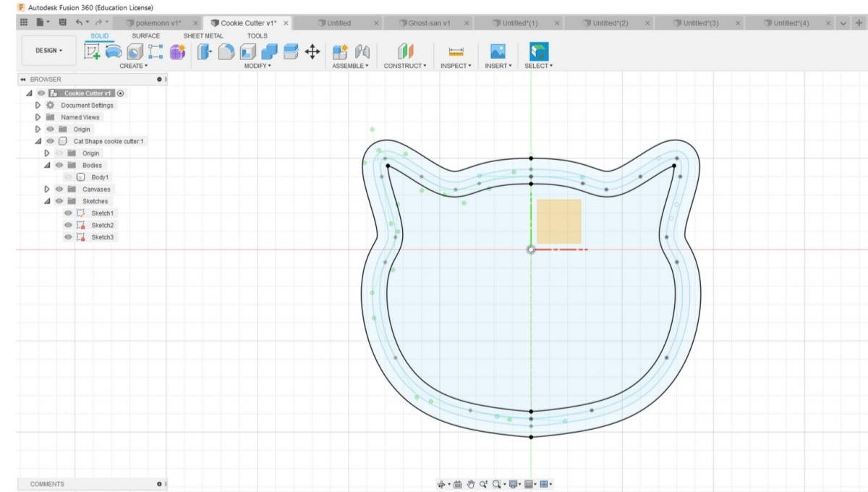Select the Press Pull tool

205,52
